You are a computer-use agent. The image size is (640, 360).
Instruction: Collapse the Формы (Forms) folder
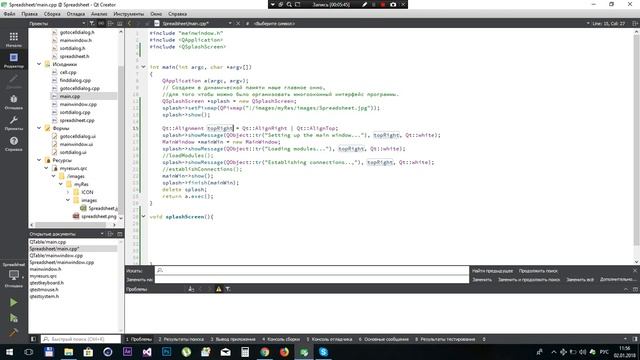click(39, 128)
